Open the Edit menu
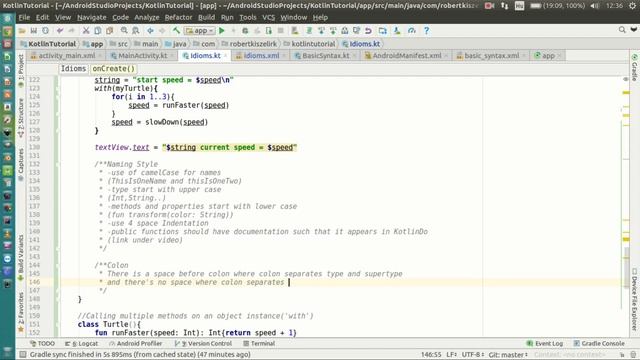This screenshot has height=360, width=640. tap(42, 18)
